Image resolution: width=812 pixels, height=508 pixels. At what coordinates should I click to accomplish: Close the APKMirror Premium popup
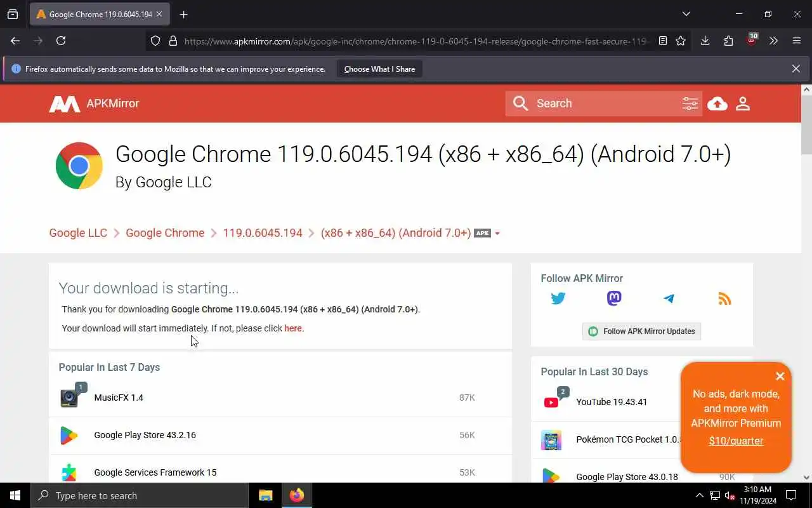(x=780, y=376)
